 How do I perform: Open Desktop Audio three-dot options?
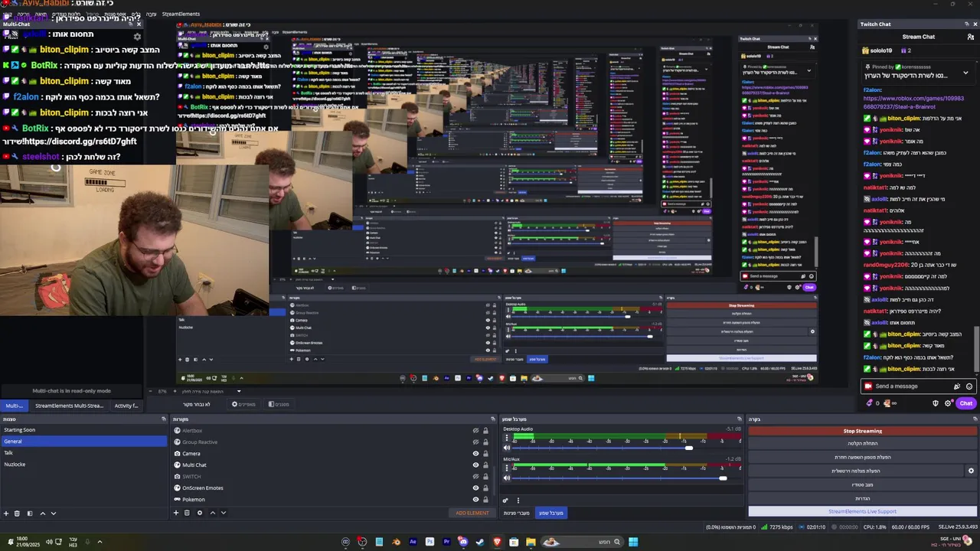(506, 438)
